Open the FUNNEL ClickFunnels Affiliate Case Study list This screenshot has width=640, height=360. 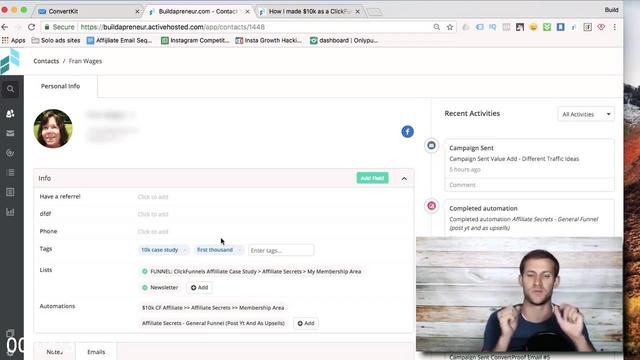point(251,271)
